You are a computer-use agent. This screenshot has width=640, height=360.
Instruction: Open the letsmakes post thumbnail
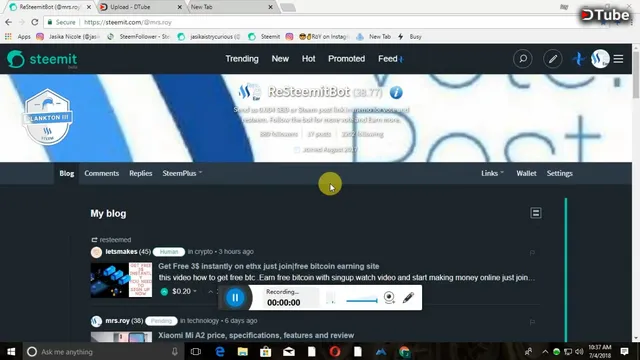click(121, 280)
